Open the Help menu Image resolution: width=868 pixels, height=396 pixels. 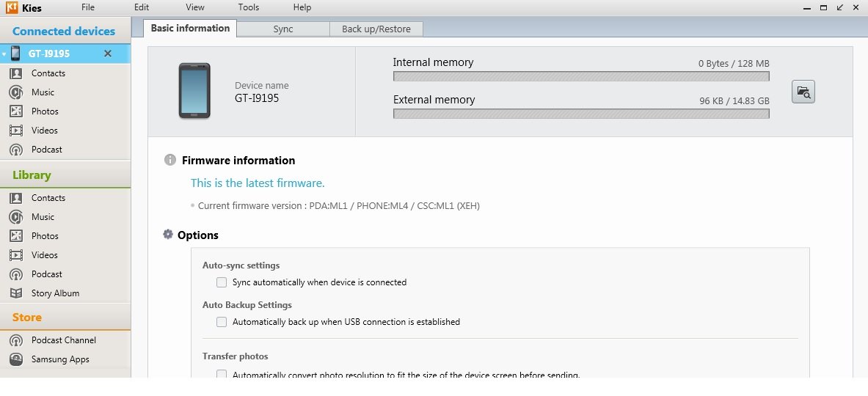click(302, 7)
